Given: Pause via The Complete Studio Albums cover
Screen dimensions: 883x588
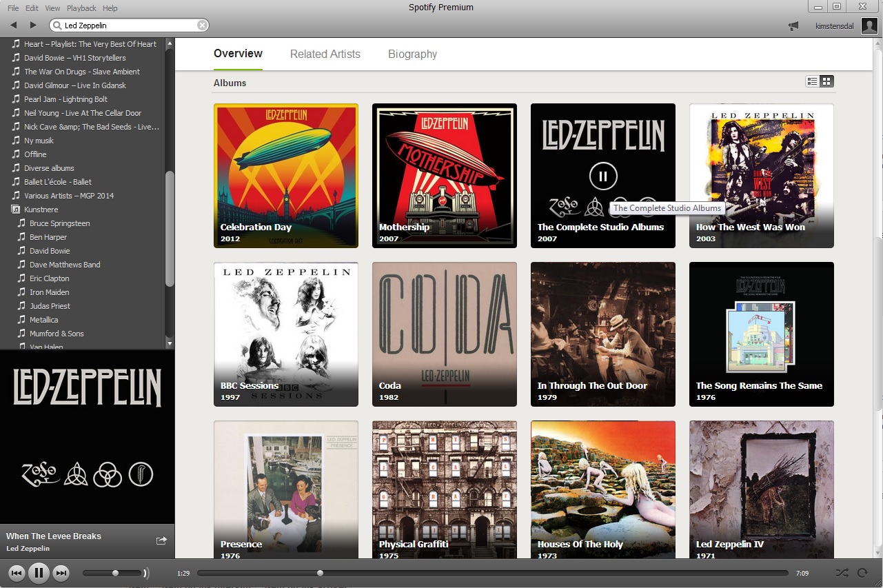Looking at the screenshot, I should click(x=602, y=176).
